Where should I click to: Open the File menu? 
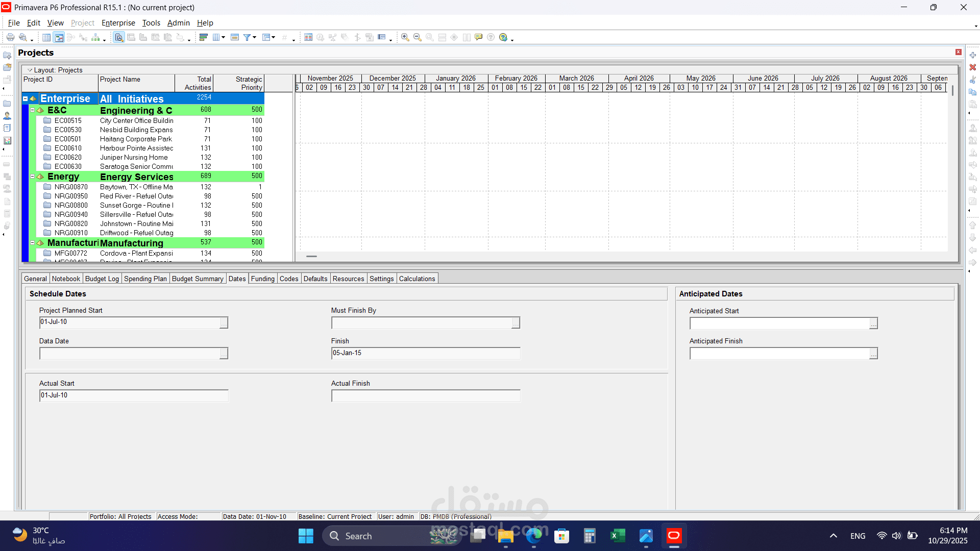click(x=14, y=23)
